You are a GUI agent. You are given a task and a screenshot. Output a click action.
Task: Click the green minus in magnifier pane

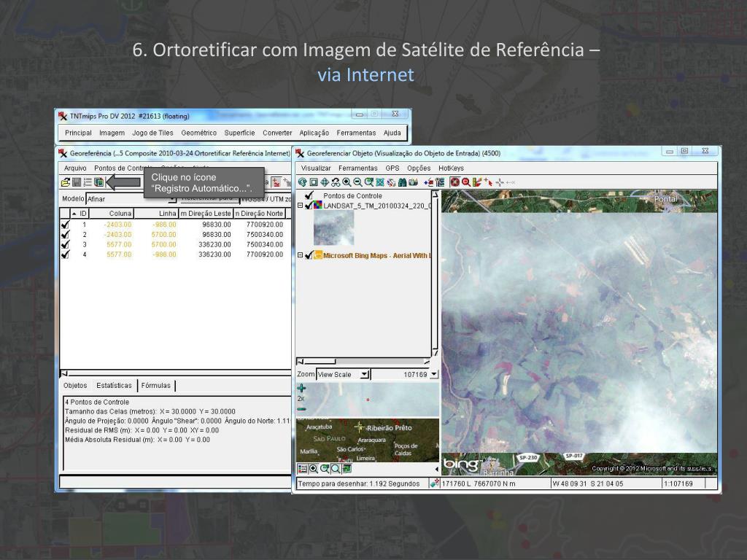coord(301,409)
